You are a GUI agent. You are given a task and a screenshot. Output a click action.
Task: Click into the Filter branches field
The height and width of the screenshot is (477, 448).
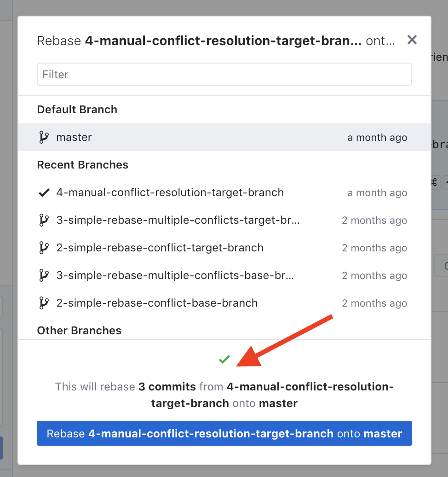tap(224, 74)
